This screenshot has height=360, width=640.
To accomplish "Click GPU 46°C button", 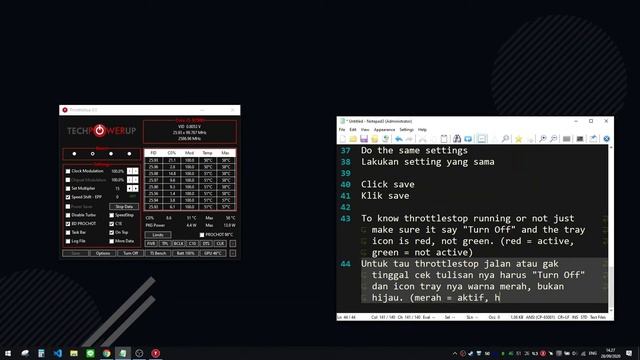I will click(x=213, y=253).
